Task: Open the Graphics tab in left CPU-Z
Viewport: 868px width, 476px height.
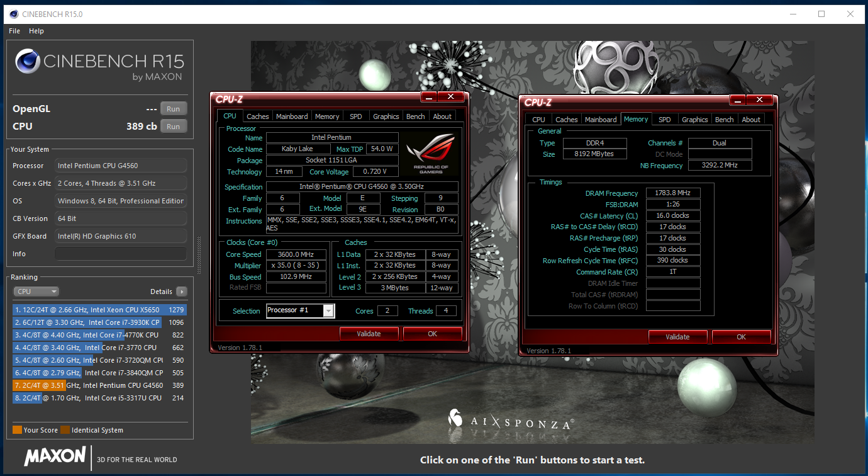Action: coord(386,116)
